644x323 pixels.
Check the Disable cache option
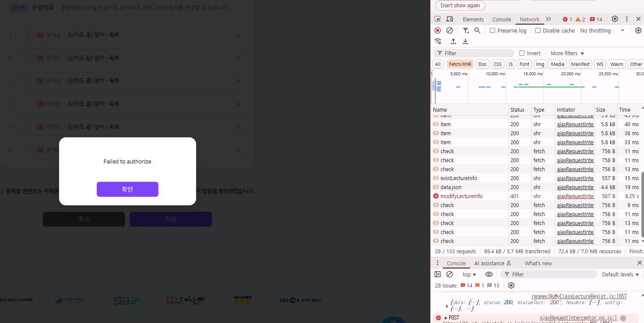coord(538,30)
